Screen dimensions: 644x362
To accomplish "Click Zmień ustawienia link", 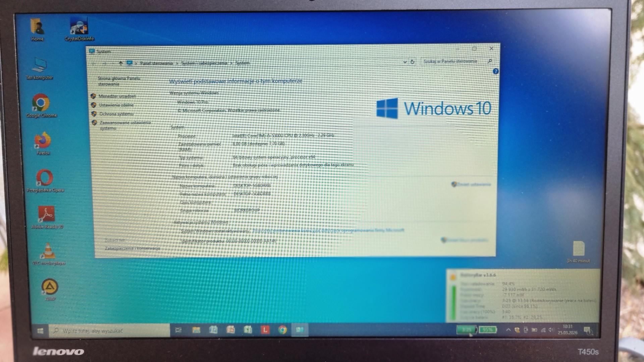I will pos(474,184).
